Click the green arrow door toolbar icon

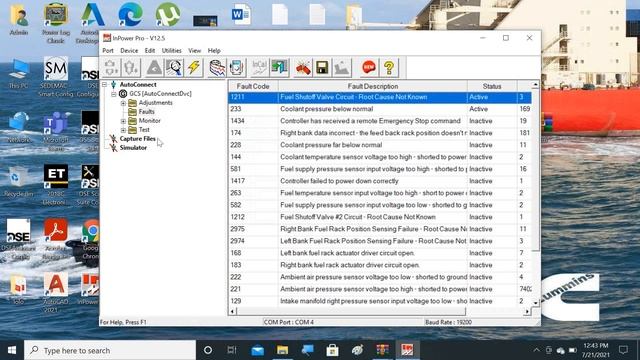(x=279, y=67)
